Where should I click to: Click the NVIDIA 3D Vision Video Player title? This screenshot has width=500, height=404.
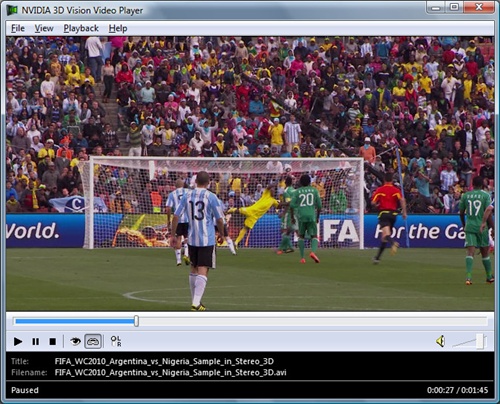[82, 10]
